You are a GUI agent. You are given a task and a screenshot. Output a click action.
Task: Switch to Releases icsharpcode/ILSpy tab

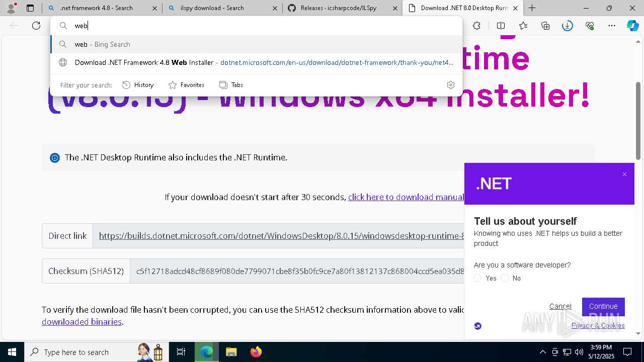click(343, 8)
